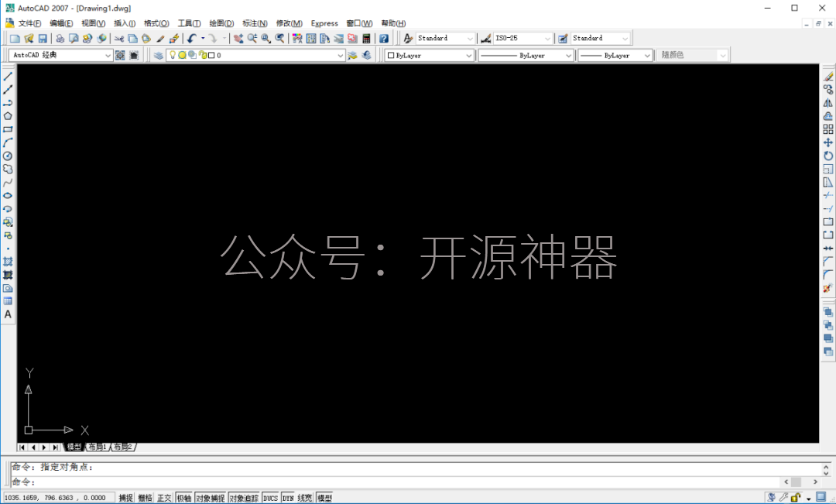Click the Undo arrow icon
The height and width of the screenshot is (504, 836).
pos(192,39)
